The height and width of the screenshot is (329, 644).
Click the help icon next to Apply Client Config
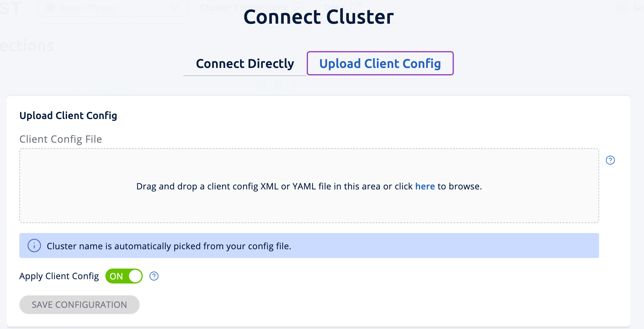[153, 276]
